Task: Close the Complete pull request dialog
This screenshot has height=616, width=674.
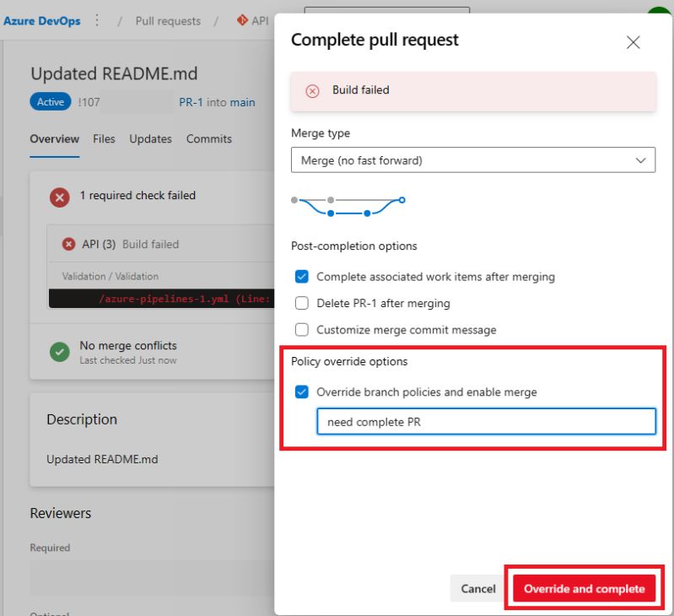Action: 633,42
